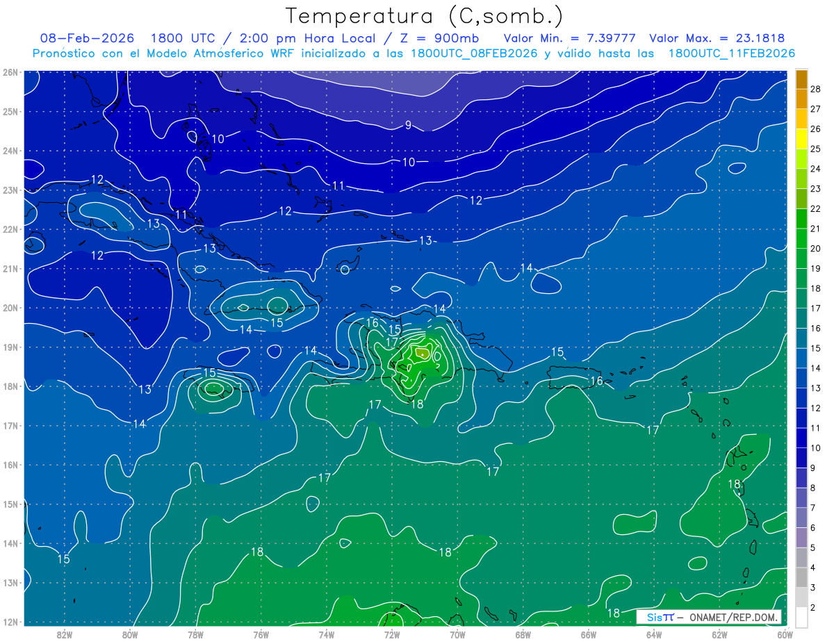
Task: Click the teal swatch between 16 and 17
Action: pyautogui.click(x=801, y=318)
